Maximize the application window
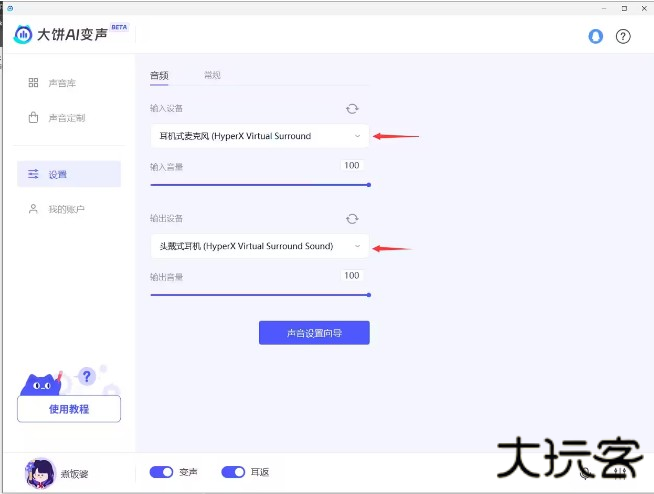The width and height of the screenshot is (654, 494). click(624, 8)
